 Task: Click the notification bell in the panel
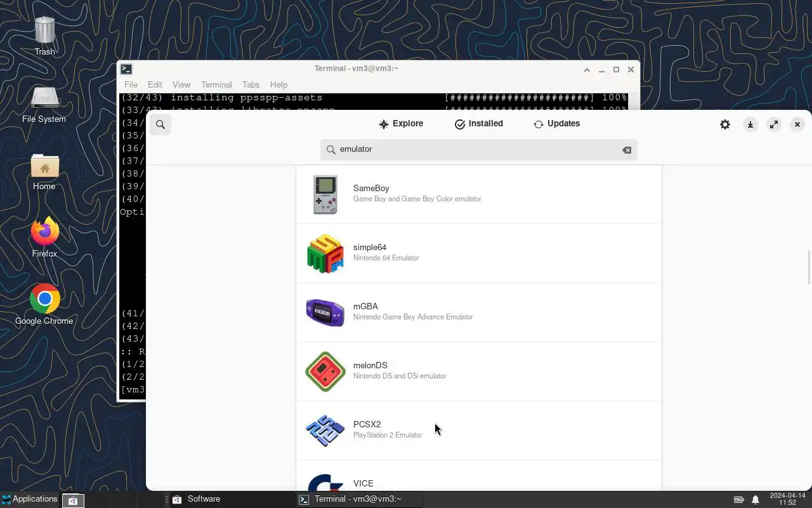756,499
